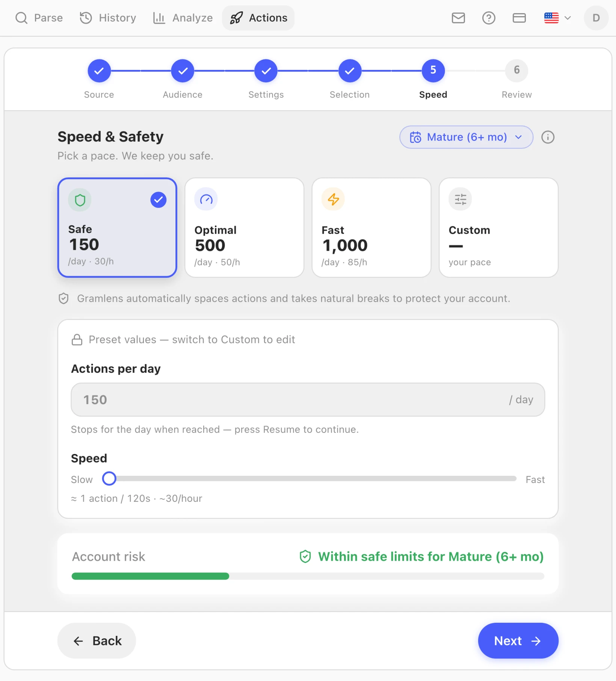Click the Speed slider handle
Image resolution: width=616 pixels, height=681 pixels.
109,478
